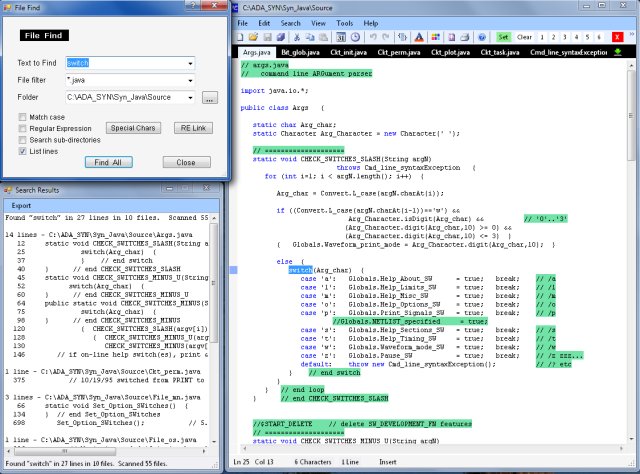The image size is (640, 474).
Task: Click the green download arrow icon
Action: [x=619, y=50]
